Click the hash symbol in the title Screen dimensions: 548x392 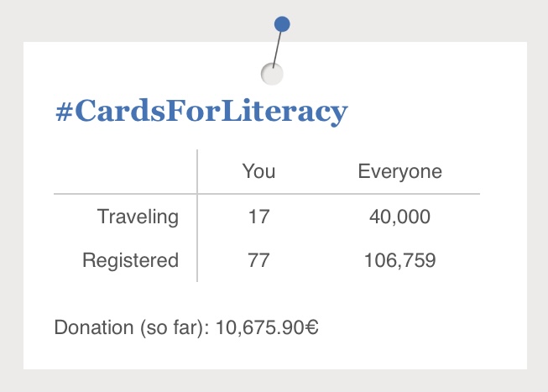[65, 112]
